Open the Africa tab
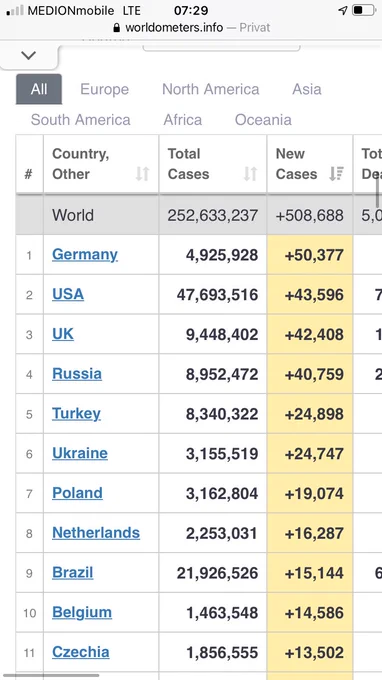Viewport: 382px width, 680px height. point(183,120)
